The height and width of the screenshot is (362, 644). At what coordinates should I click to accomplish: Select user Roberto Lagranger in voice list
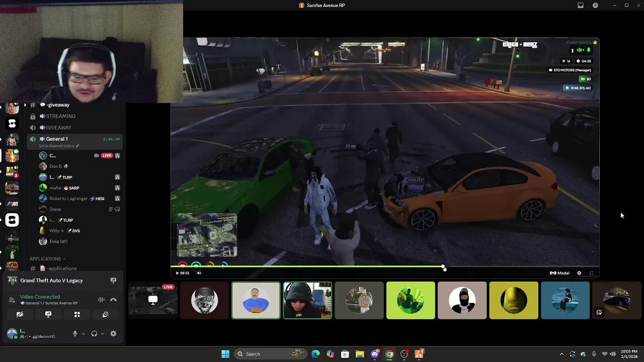(x=80, y=199)
